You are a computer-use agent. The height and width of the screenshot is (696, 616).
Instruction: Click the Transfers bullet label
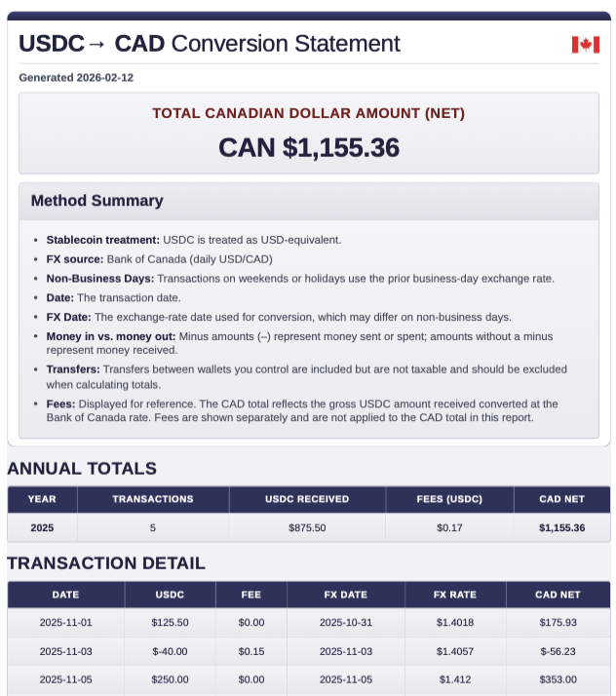pos(73,369)
